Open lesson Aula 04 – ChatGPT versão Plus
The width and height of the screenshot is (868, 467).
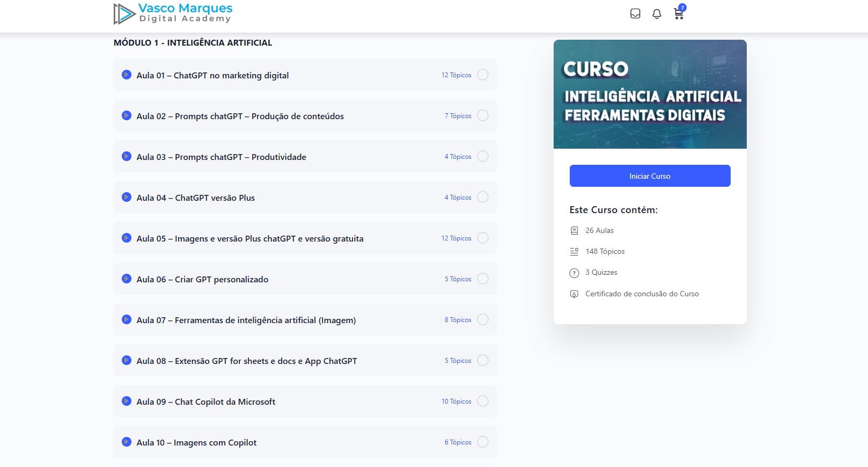tap(195, 198)
